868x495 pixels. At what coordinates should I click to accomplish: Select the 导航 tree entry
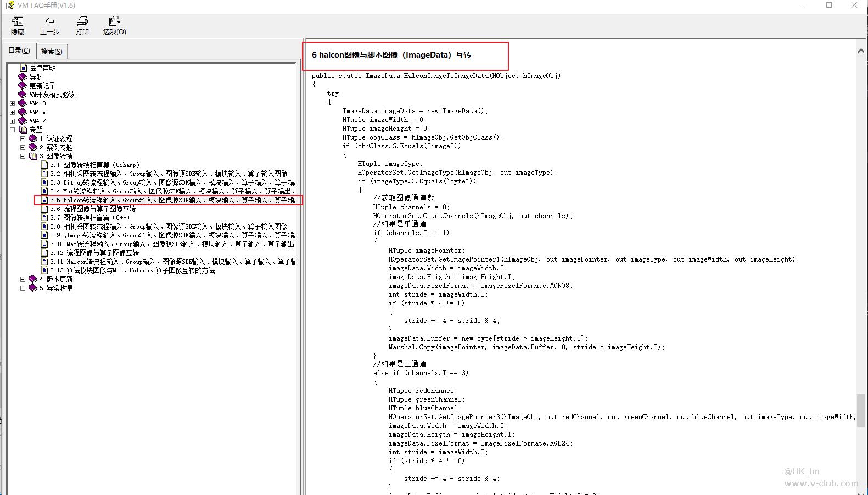click(36, 77)
